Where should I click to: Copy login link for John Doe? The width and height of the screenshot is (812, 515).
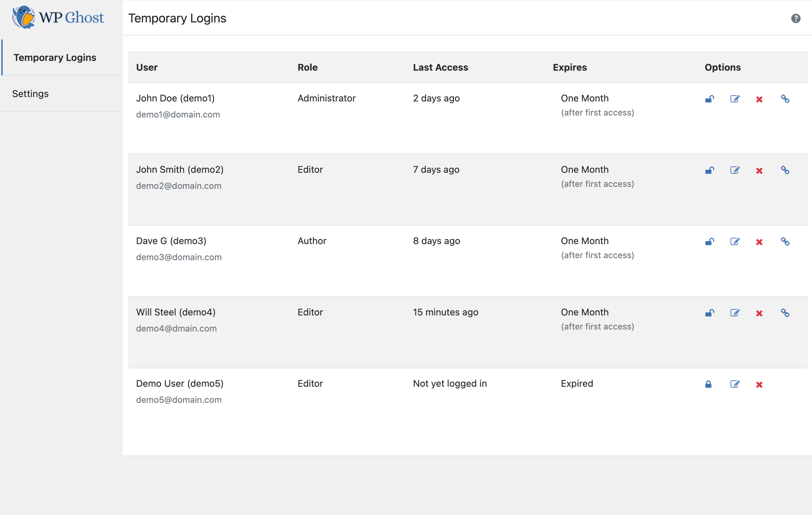pyautogui.click(x=785, y=99)
